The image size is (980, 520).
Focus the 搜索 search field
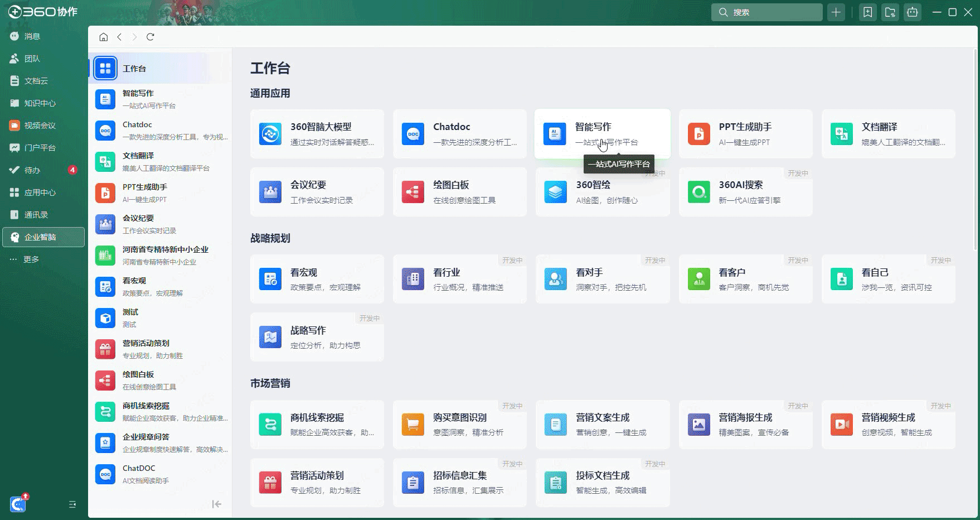tap(766, 12)
